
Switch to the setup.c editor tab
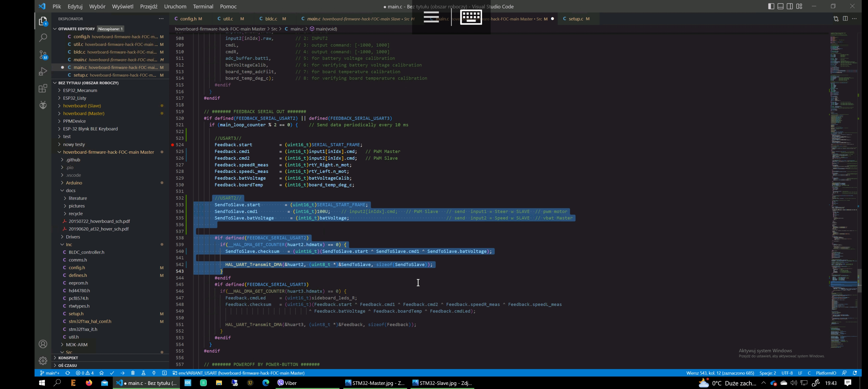tap(577, 19)
